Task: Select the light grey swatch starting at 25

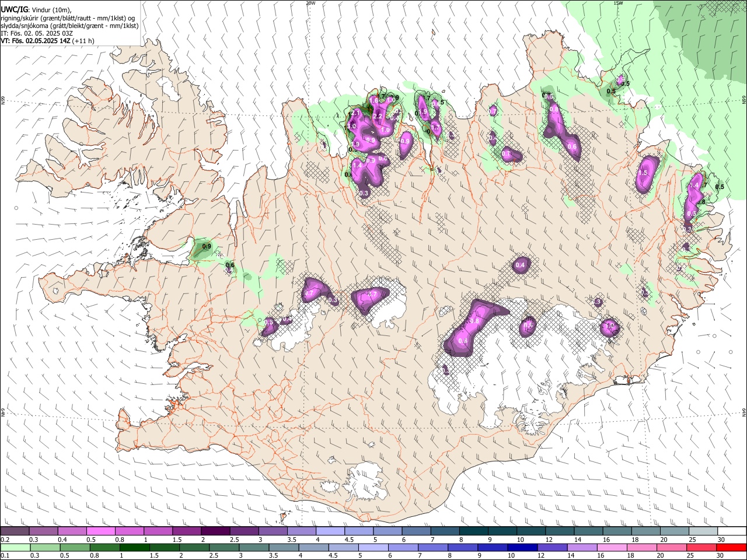Action: (x=703, y=531)
